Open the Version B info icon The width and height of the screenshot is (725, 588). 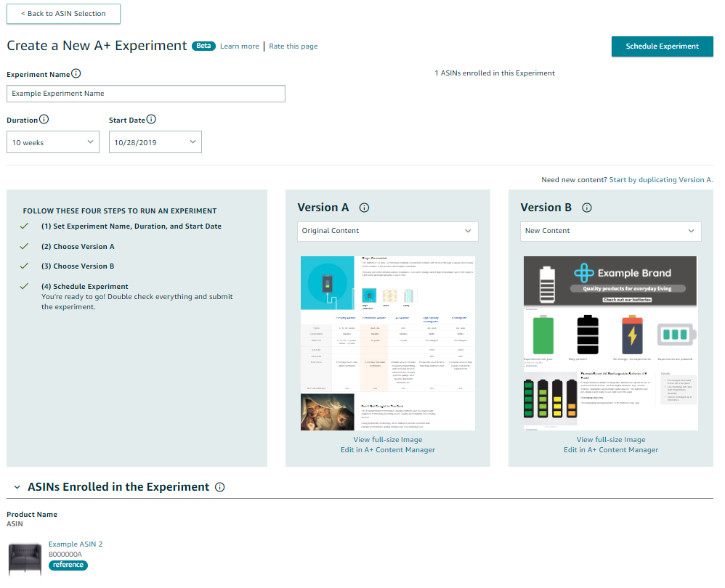[x=587, y=208]
